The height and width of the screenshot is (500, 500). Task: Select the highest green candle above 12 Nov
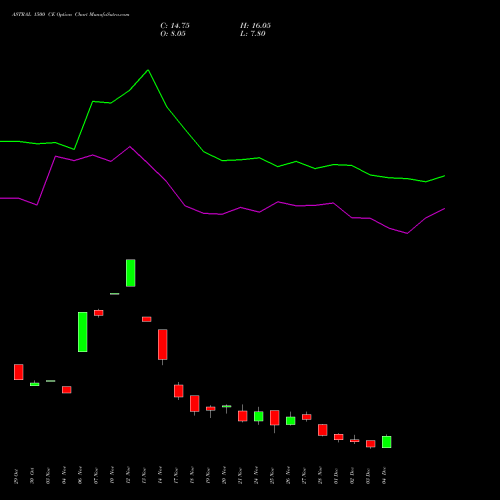pyautogui.click(x=131, y=273)
